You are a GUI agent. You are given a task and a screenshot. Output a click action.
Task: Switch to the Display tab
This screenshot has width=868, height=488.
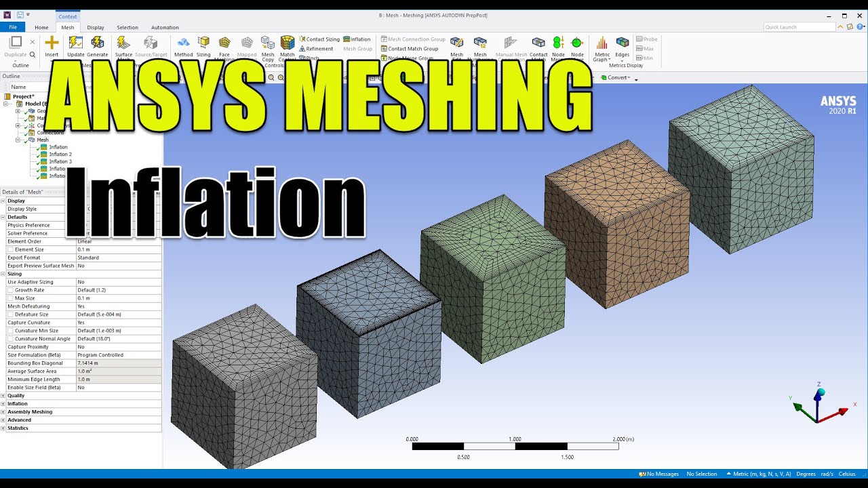(x=96, y=28)
